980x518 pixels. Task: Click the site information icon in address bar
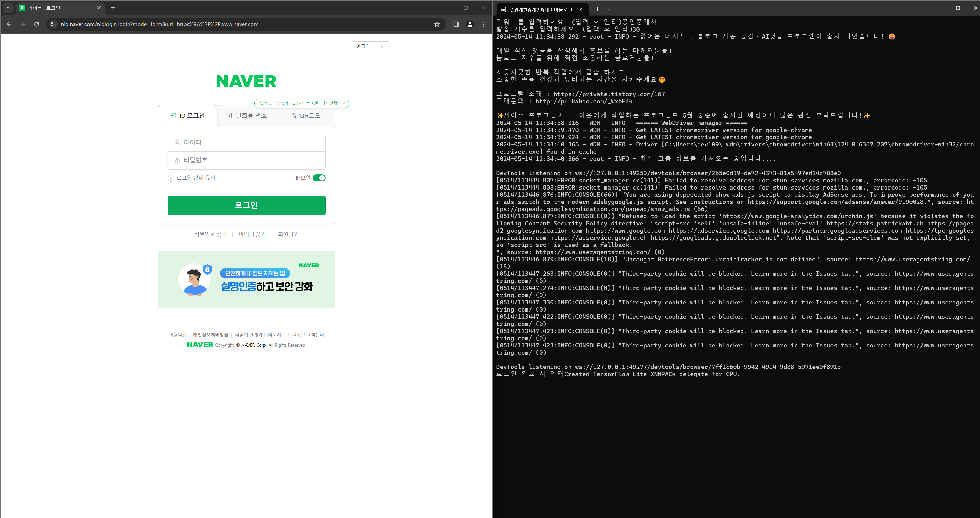coord(53,24)
